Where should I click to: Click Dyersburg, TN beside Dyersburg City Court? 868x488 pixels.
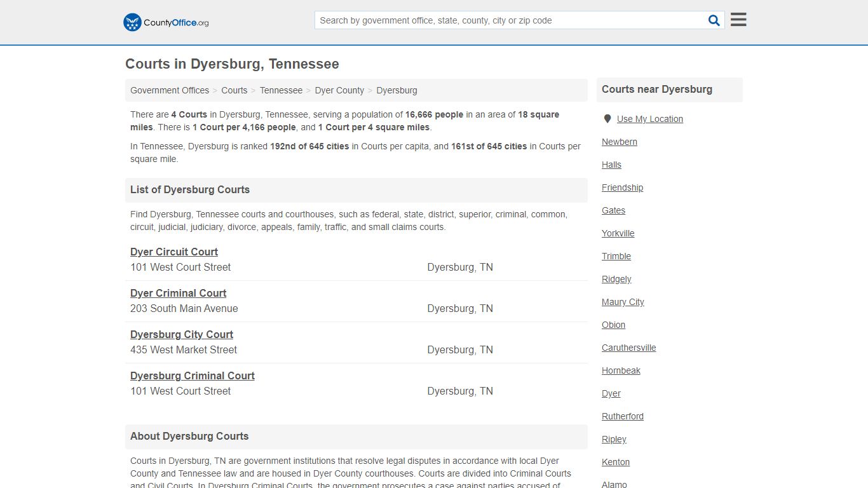460,349
